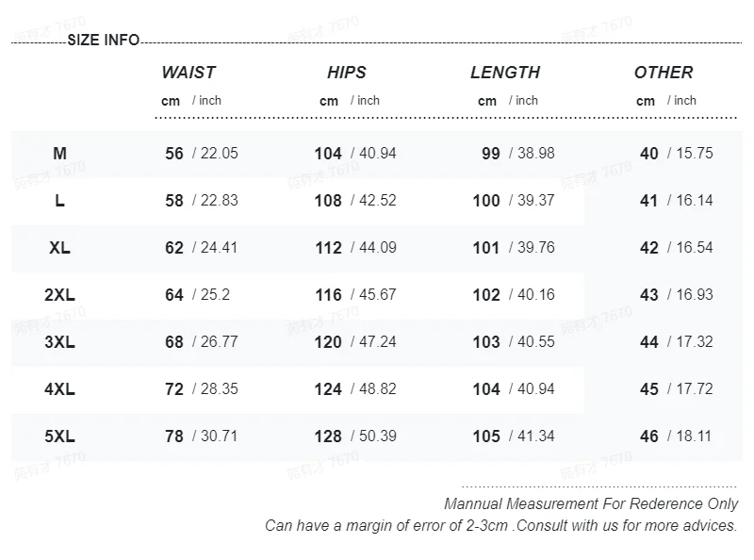This screenshot has height=560, width=754.
Task: Click the margin of error note
Action: (501, 525)
